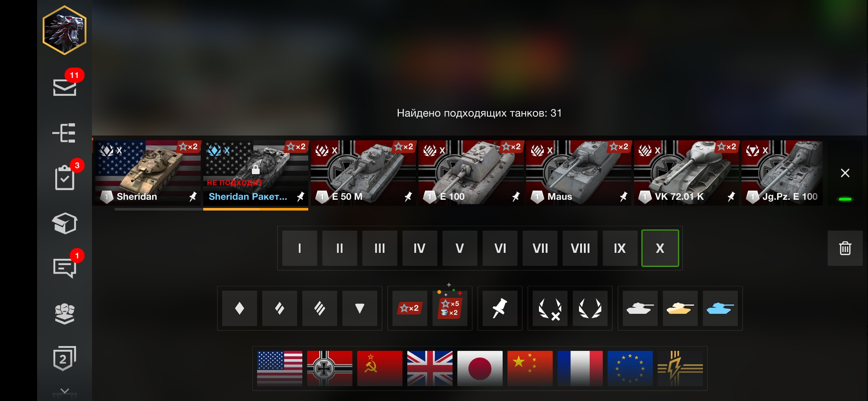The height and width of the screenshot is (401, 868).
Task: Select the Maus tank card
Action: [x=579, y=173]
